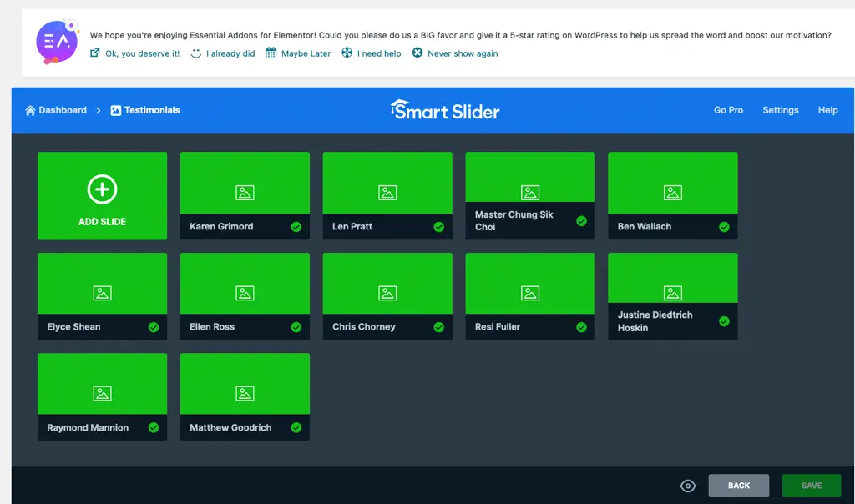Click the X icon beside Never show again
Screen dimensions: 855x504
pos(417,53)
